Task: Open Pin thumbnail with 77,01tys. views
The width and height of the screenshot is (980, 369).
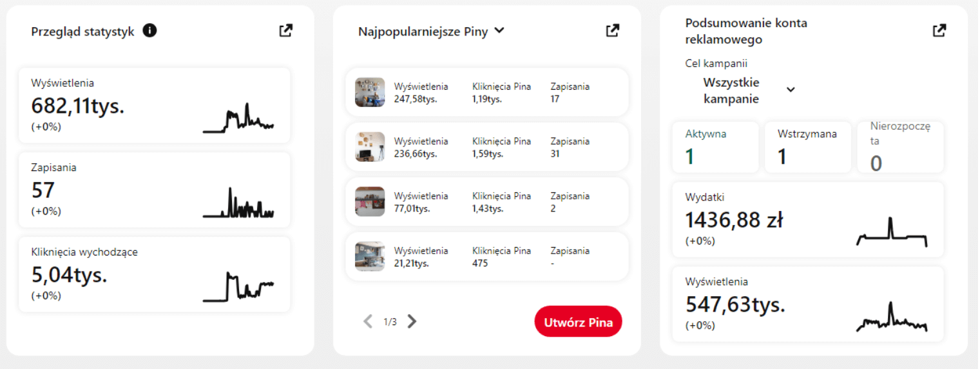Action: (x=370, y=202)
